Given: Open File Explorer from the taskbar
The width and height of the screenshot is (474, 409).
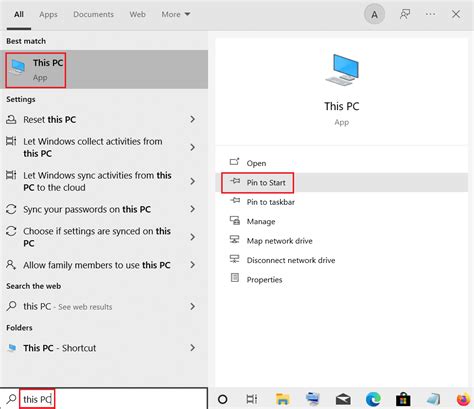Looking at the screenshot, I should coord(283,399).
